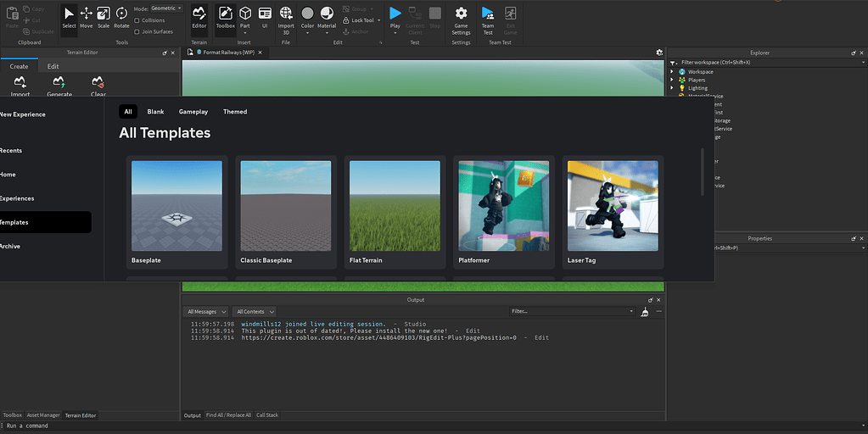
Task: Click the Paste clipboard icon
Action: (12, 17)
